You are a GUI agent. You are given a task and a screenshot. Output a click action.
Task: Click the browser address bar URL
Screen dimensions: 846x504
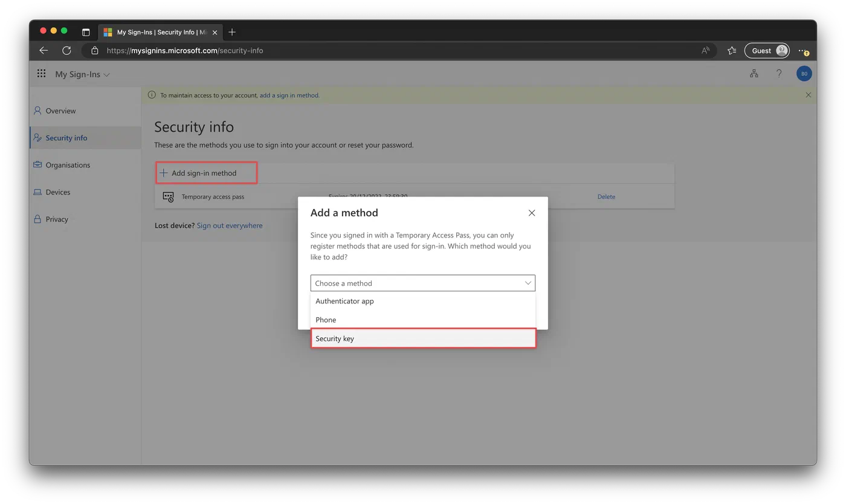point(185,51)
